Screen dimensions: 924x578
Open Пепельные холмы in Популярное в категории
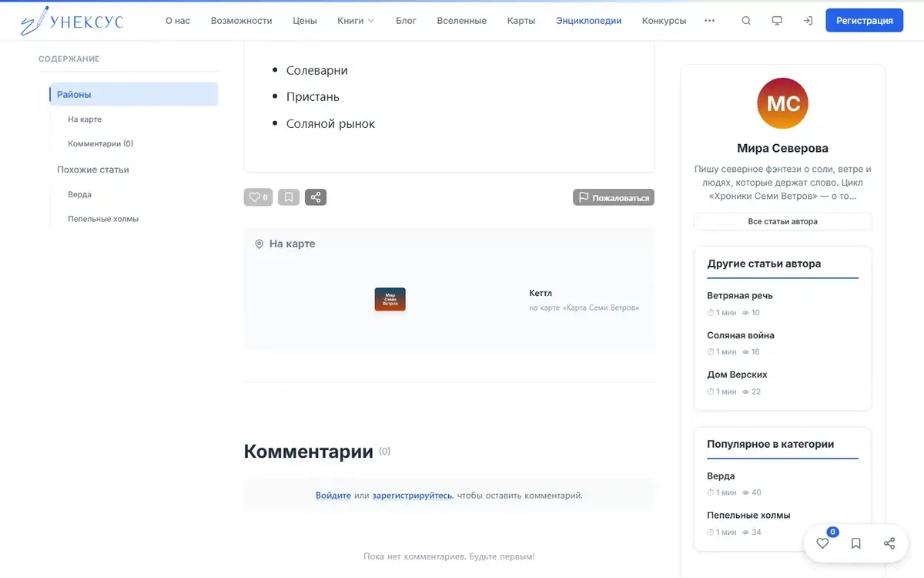coord(748,515)
